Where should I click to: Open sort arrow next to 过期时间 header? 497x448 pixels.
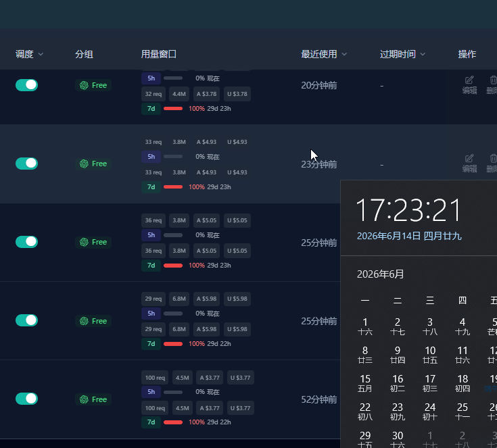pos(423,55)
